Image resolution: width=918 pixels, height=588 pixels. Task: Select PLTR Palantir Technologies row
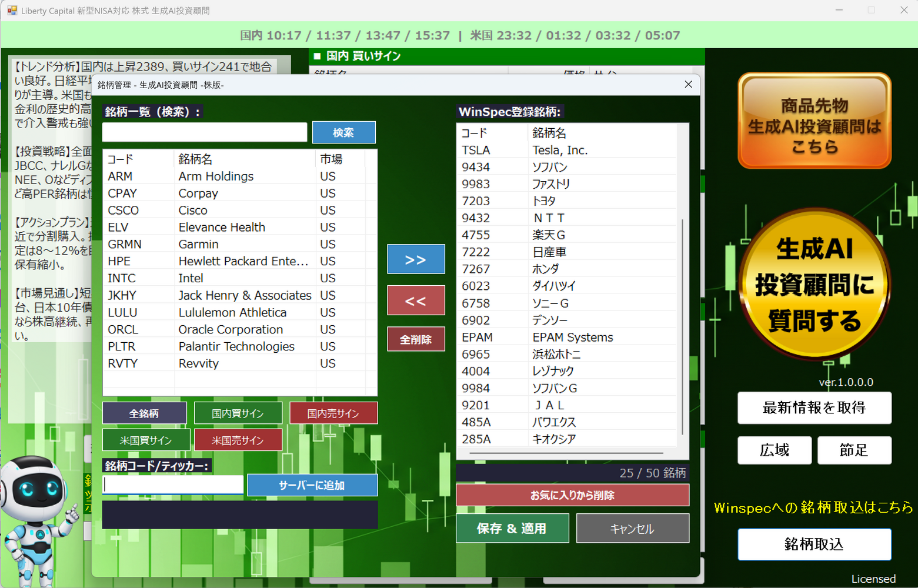240,347
